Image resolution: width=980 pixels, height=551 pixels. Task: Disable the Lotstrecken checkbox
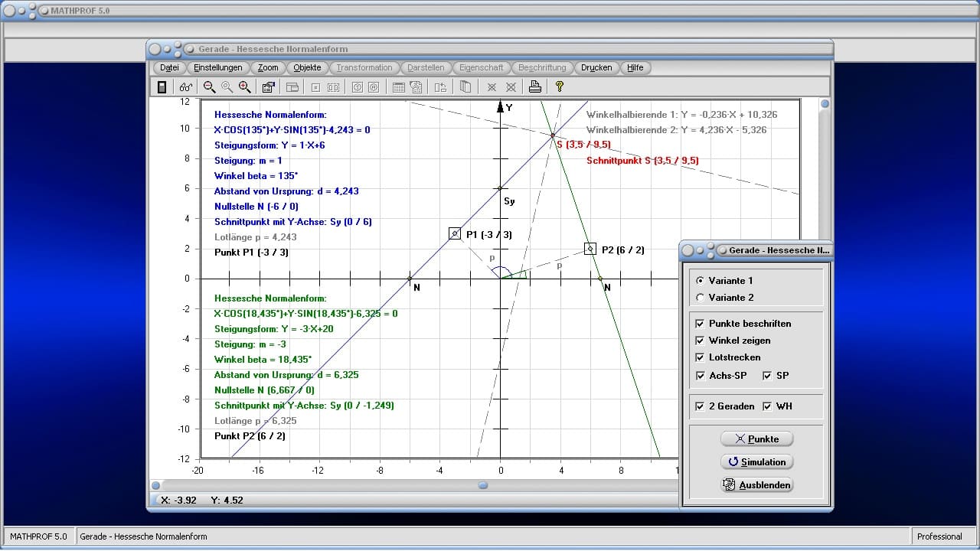click(700, 357)
